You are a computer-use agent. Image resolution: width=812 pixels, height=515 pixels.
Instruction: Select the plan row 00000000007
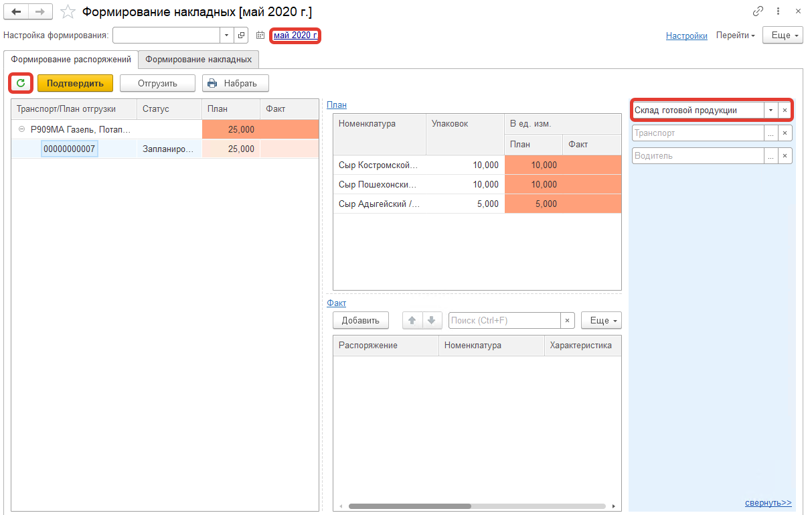[x=70, y=149]
